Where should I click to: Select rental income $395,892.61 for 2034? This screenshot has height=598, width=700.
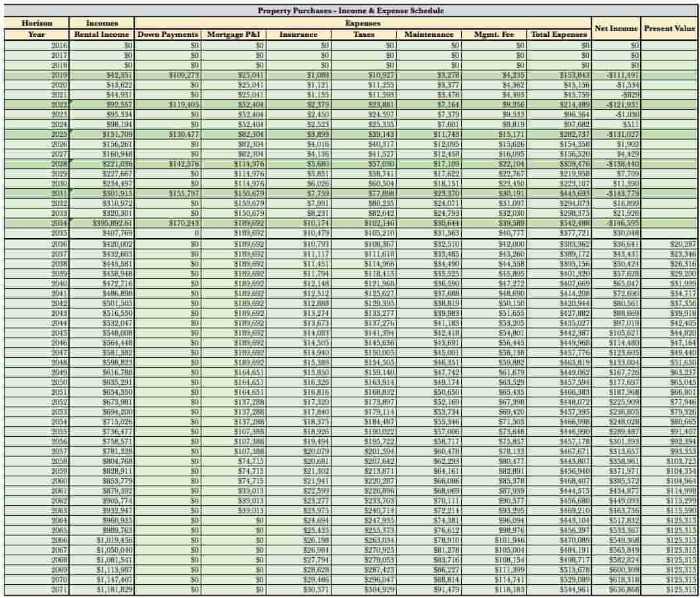coord(102,223)
